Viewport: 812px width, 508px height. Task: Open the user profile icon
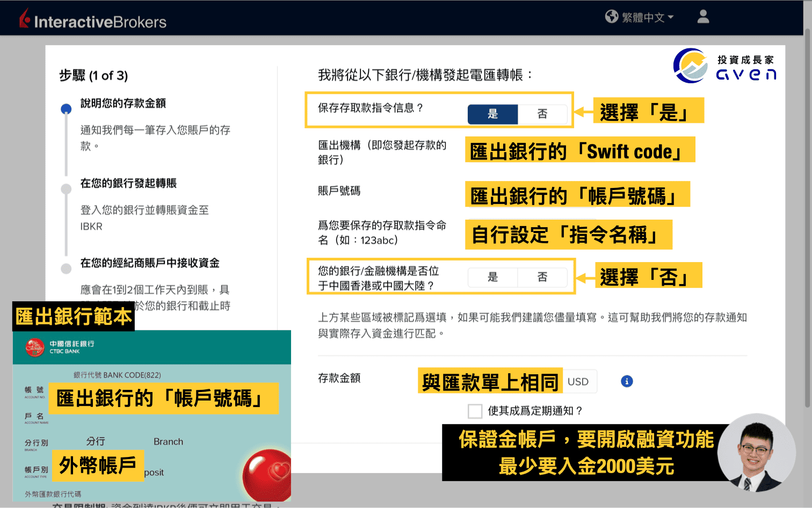coord(702,17)
